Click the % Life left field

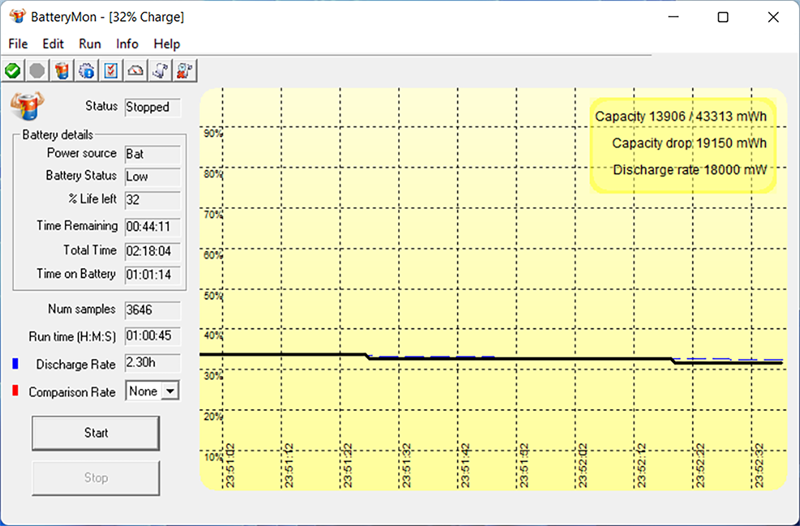tap(153, 200)
